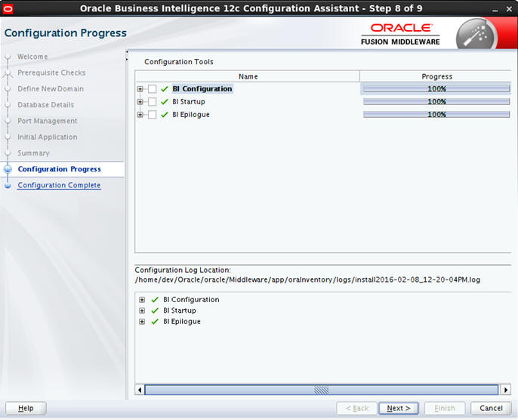Click the Name column header

coord(248,76)
